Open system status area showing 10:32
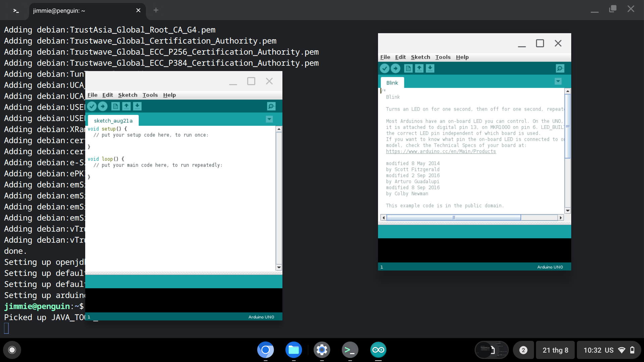Image resolution: width=644 pixels, height=362 pixels. [x=609, y=350]
